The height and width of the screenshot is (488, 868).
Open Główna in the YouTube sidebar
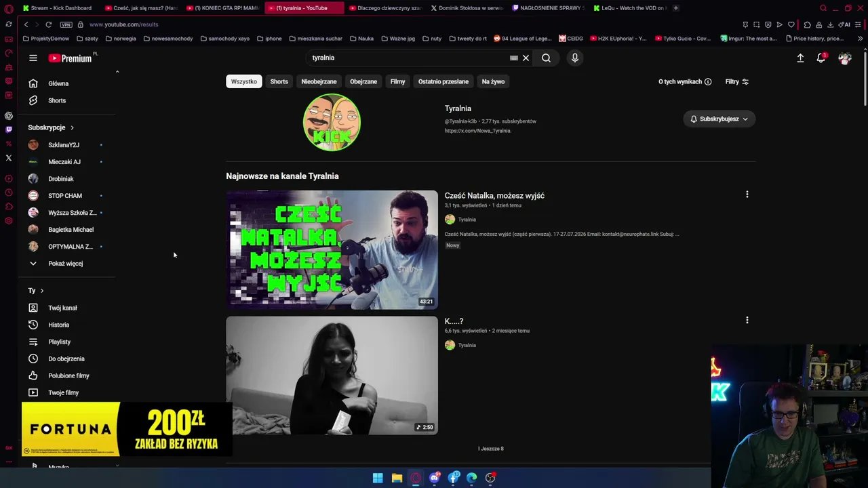pyautogui.click(x=58, y=83)
